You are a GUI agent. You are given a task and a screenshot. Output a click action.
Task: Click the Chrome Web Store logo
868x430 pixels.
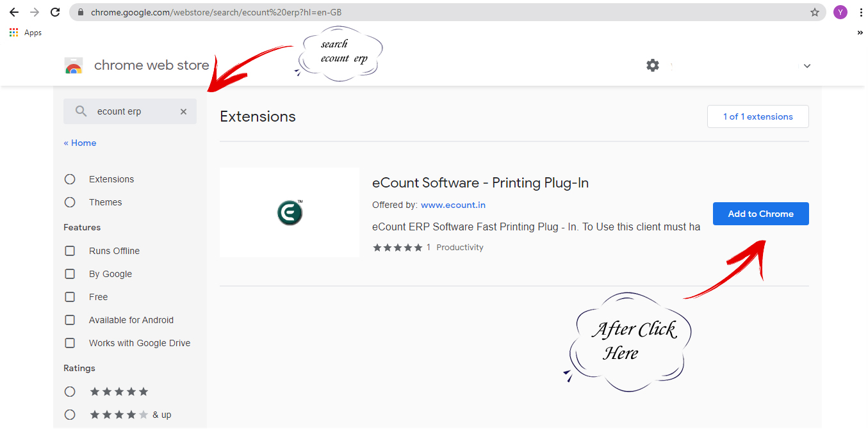click(74, 65)
